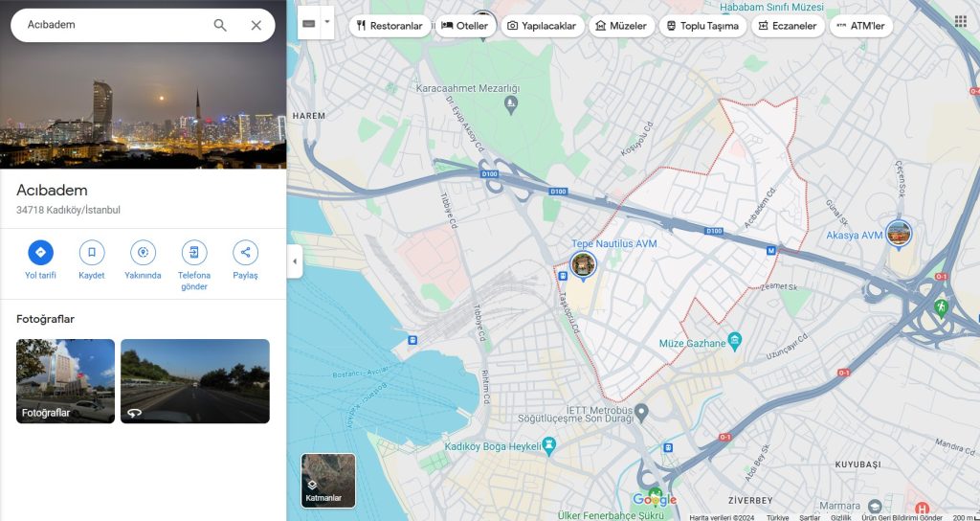980x521 pixels.
Task: Open the Şartlar terms link
Action: click(810, 517)
